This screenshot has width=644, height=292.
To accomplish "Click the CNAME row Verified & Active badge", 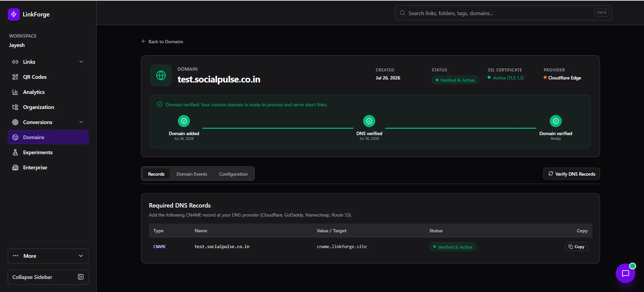I will [x=453, y=247].
